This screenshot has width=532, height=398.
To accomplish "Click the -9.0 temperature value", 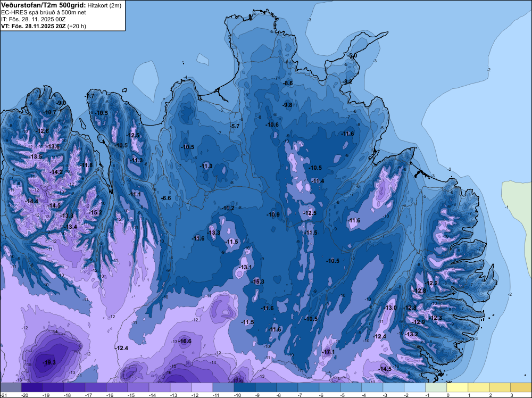I will tap(61, 103).
